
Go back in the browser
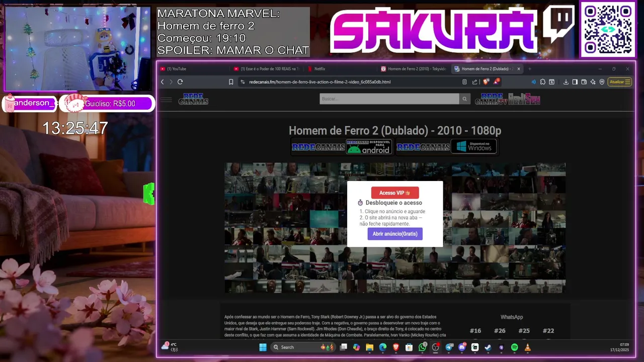click(162, 82)
